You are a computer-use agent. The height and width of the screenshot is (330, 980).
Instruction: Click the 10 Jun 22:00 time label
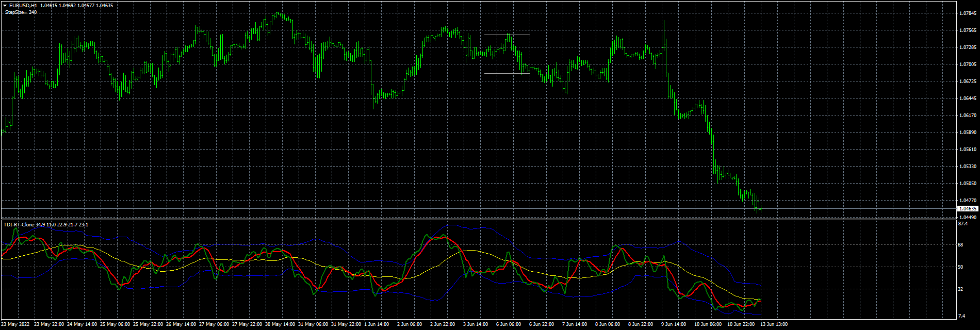pos(741,324)
